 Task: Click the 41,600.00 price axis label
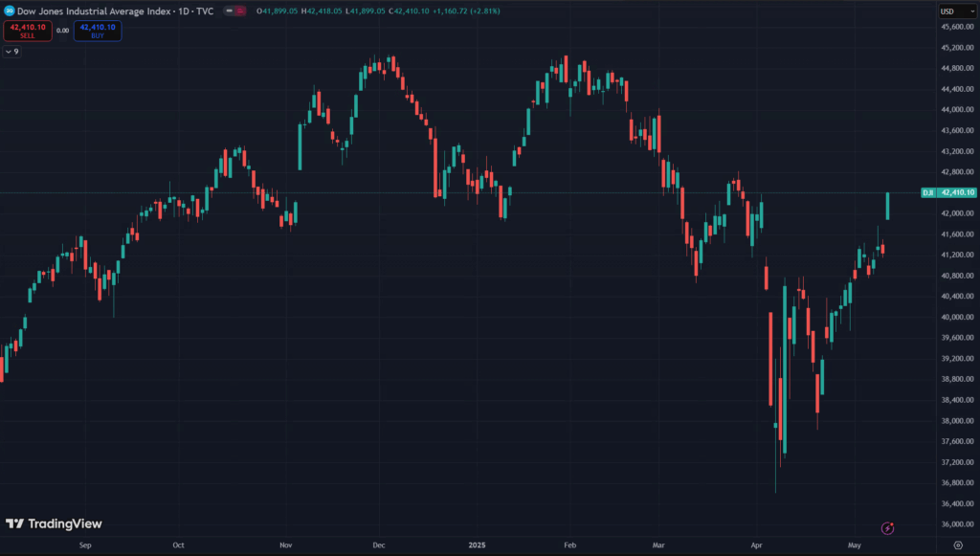click(x=957, y=234)
